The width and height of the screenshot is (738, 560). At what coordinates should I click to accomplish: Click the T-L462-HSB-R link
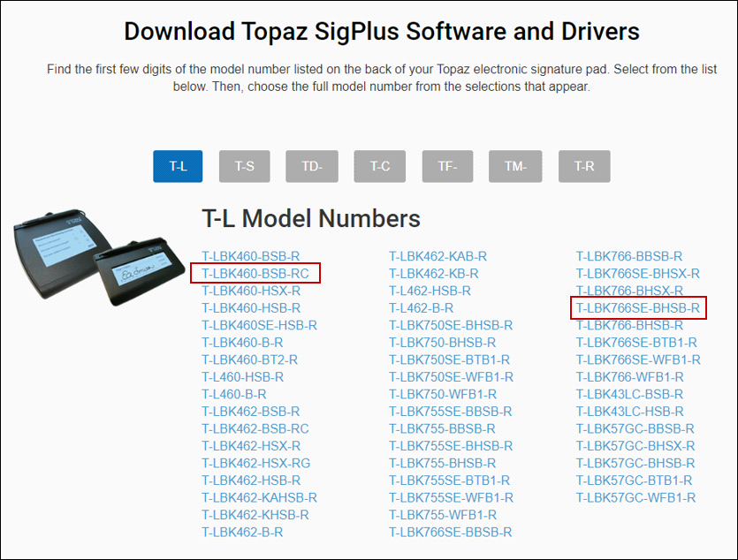[430, 291]
